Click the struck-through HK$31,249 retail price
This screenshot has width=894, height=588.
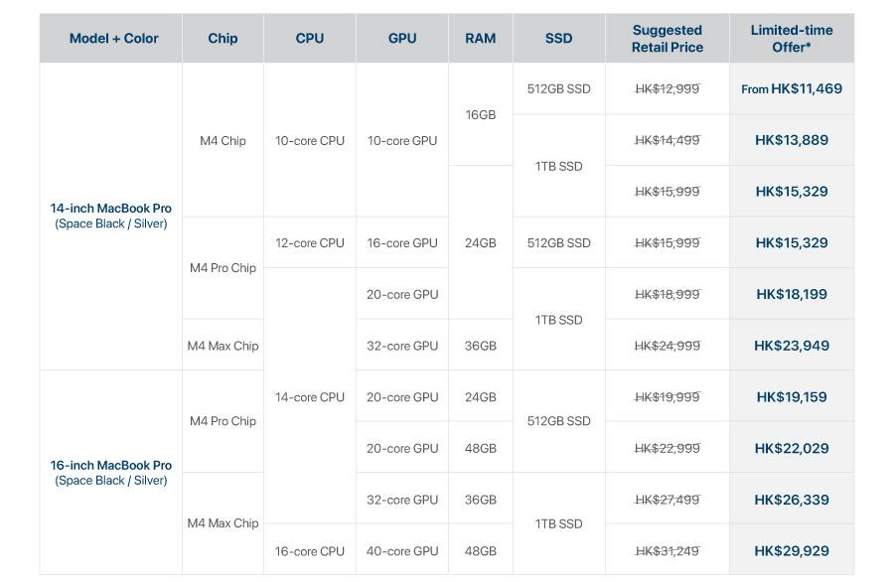[667, 550]
